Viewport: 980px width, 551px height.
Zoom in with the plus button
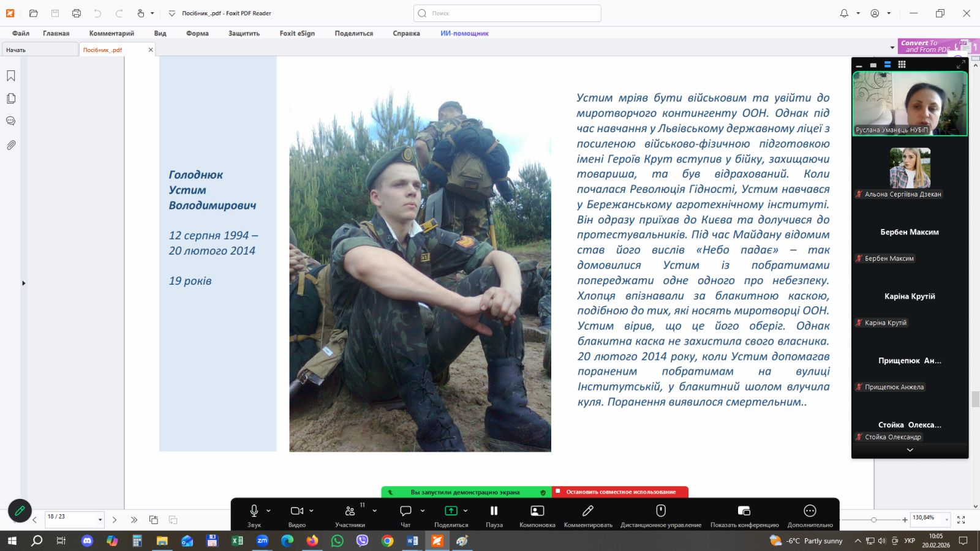[905, 520]
